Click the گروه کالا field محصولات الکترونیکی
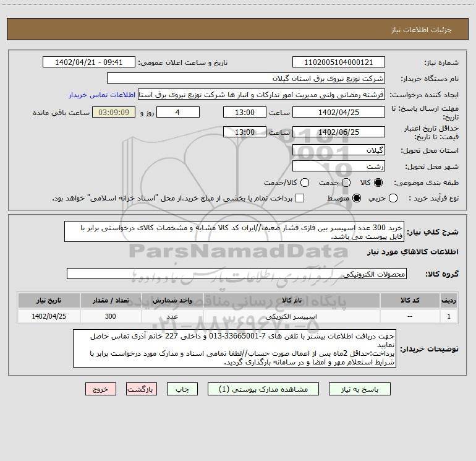Viewport: 476px width, 461px height. (237, 274)
